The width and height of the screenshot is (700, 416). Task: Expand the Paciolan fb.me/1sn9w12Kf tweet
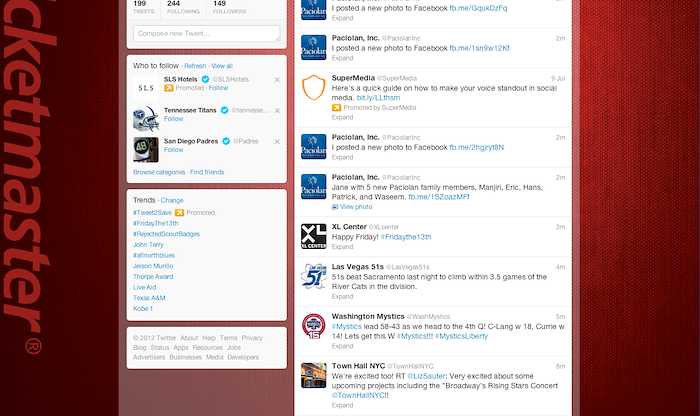pos(342,58)
